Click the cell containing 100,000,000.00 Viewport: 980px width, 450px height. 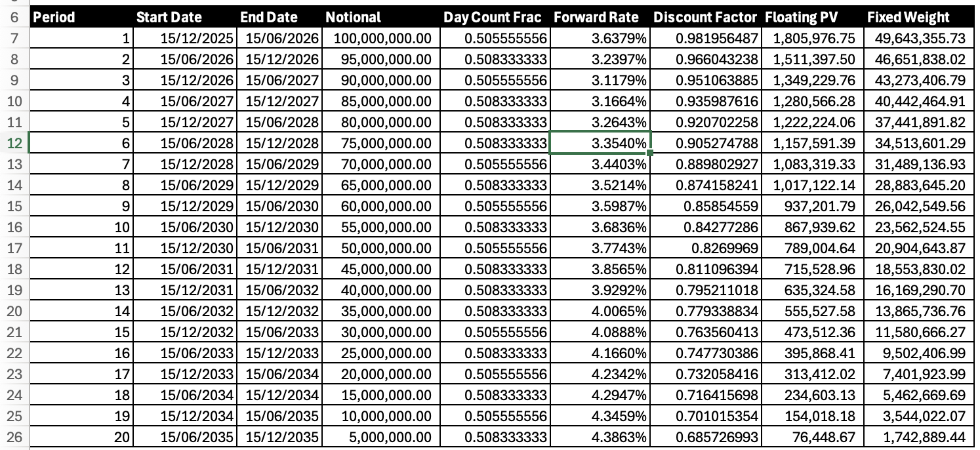pyautogui.click(x=379, y=37)
